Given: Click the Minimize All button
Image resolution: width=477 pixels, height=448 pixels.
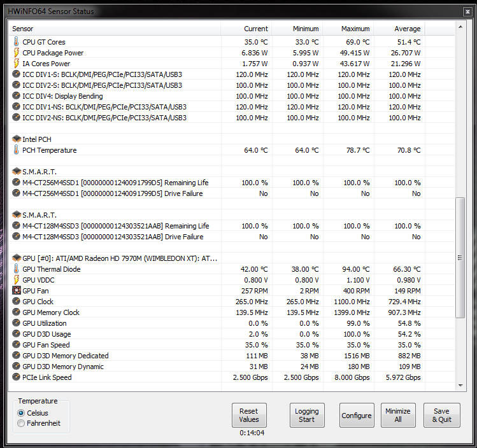Looking at the screenshot, I should (x=398, y=415).
